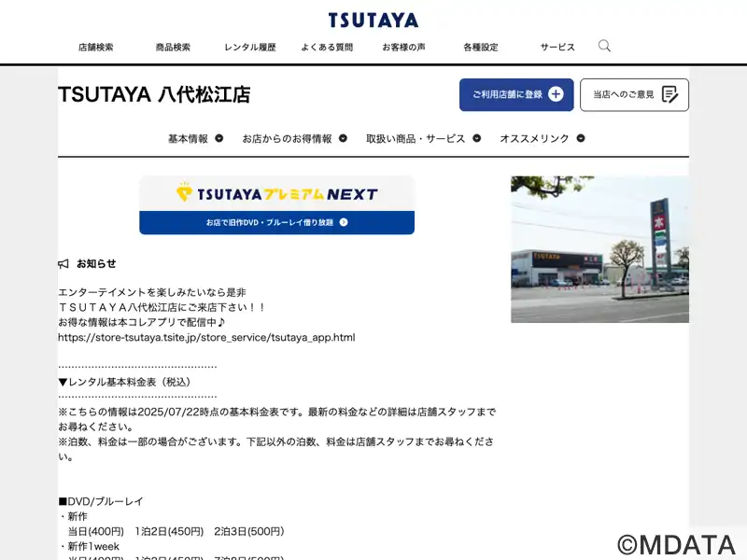Open レンタル履歴 menu item
Viewport: 747px width, 560px height.
pos(250,48)
